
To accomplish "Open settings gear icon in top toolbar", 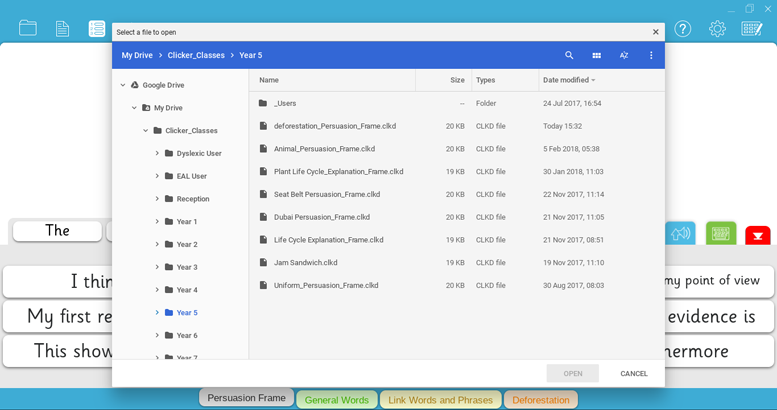I will tap(717, 29).
